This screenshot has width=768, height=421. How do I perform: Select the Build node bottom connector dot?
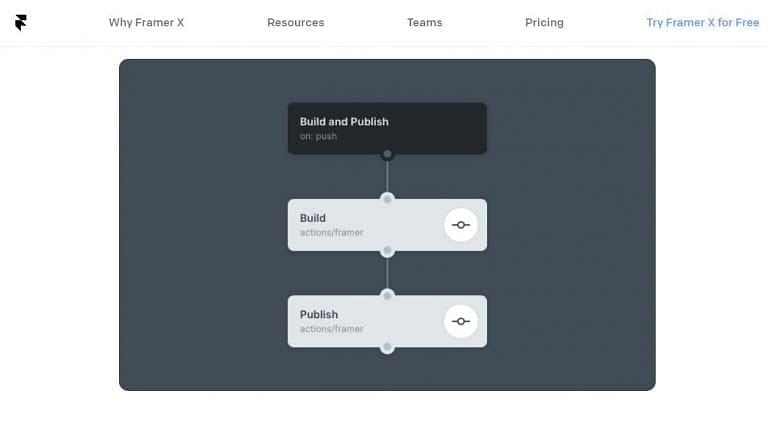coord(387,251)
